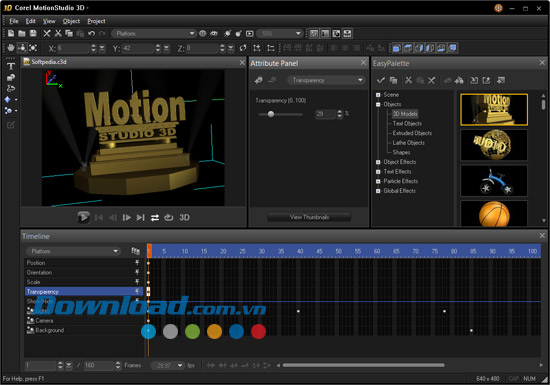Click the View Thumbnails button
The height and width of the screenshot is (385, 550).
309,217
